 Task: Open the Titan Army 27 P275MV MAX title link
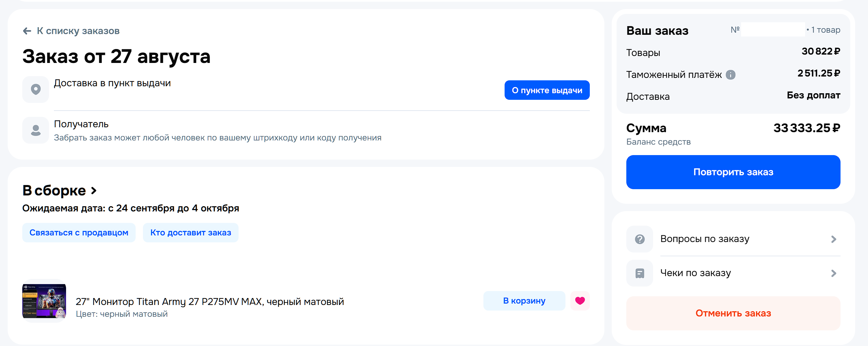[x=210, y=301]
